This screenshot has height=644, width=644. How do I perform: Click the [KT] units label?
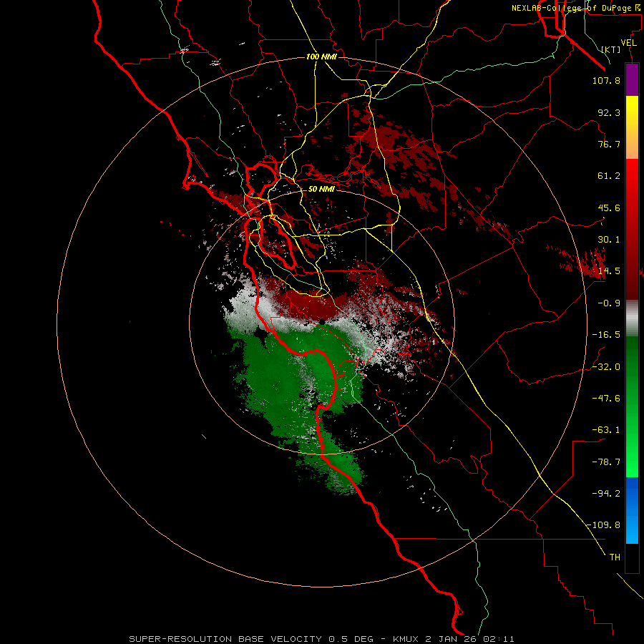tap(611, 49)
